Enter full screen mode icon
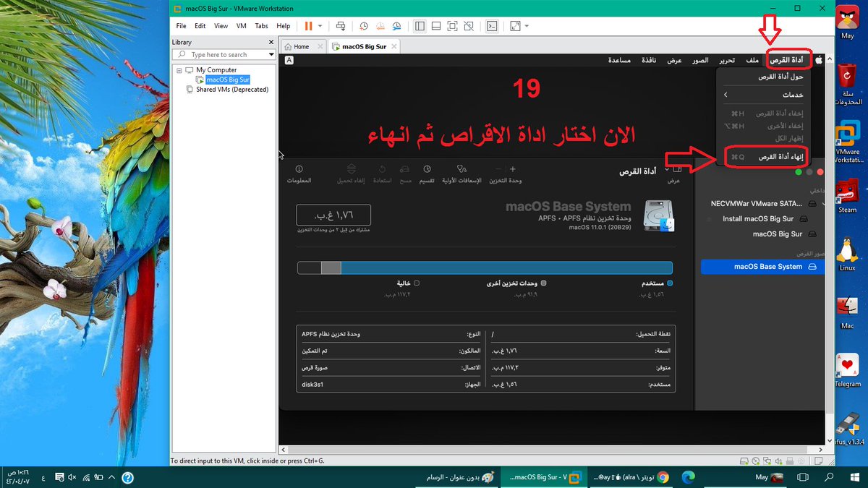868x488 pixels. (x=452, y=26)
